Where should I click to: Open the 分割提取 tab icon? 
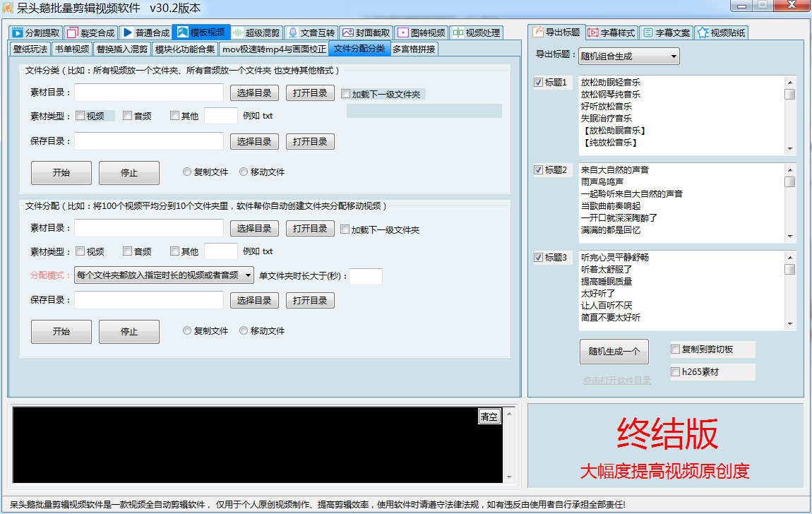click(18, 32)
